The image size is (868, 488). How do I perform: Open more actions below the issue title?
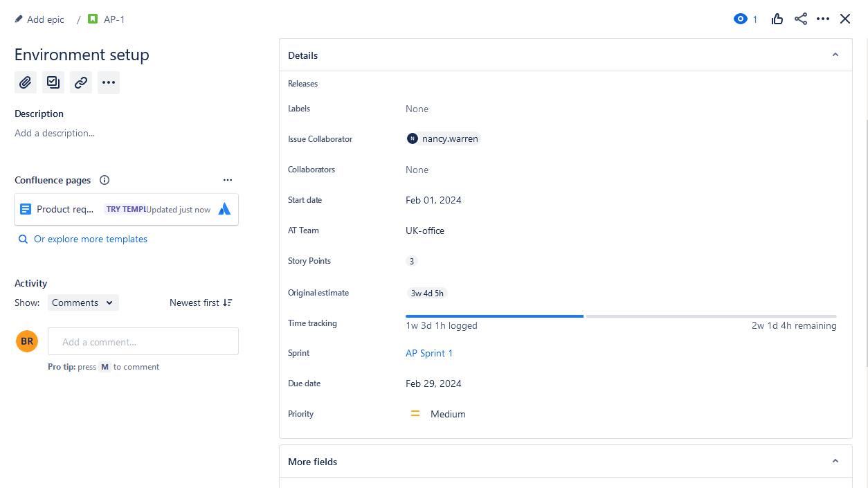tap(108, 82)
